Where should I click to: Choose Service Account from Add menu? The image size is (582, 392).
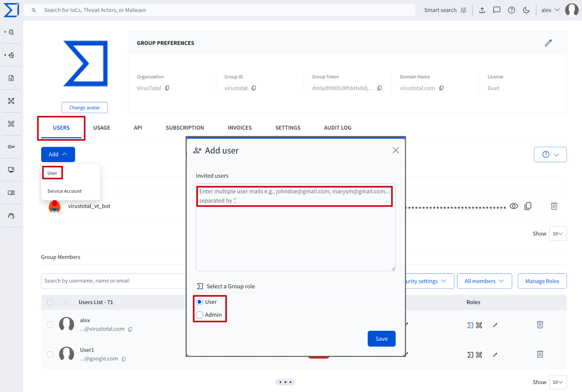click(64, 191)
